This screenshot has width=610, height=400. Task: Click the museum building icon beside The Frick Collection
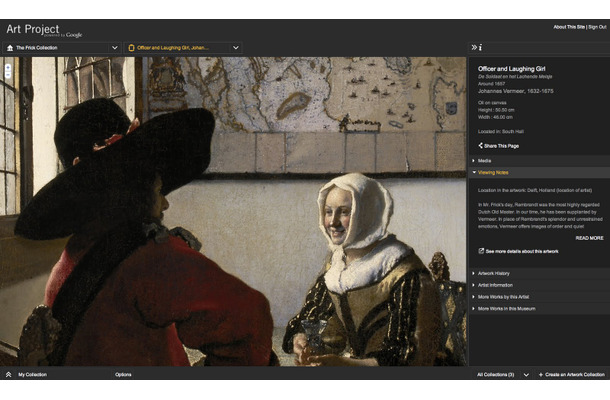tap(10, 48)
